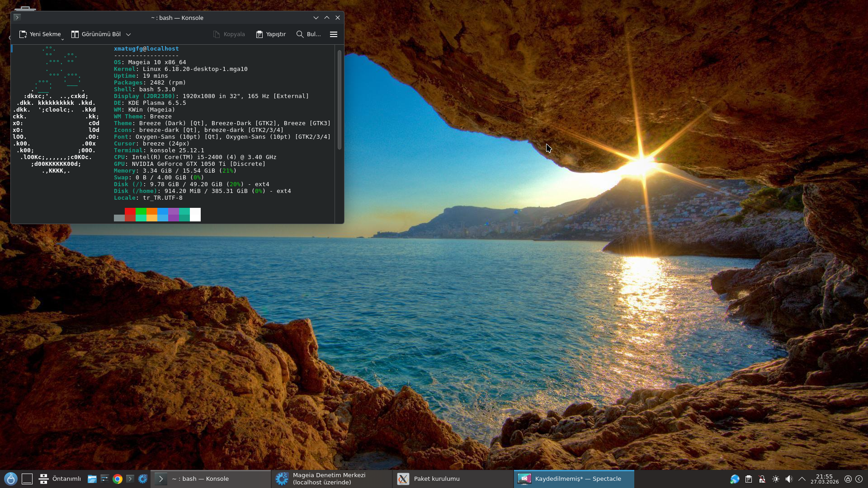
Task: Open the clipboard tray icon
Action: pyautogui.click(x=749, y=479)
